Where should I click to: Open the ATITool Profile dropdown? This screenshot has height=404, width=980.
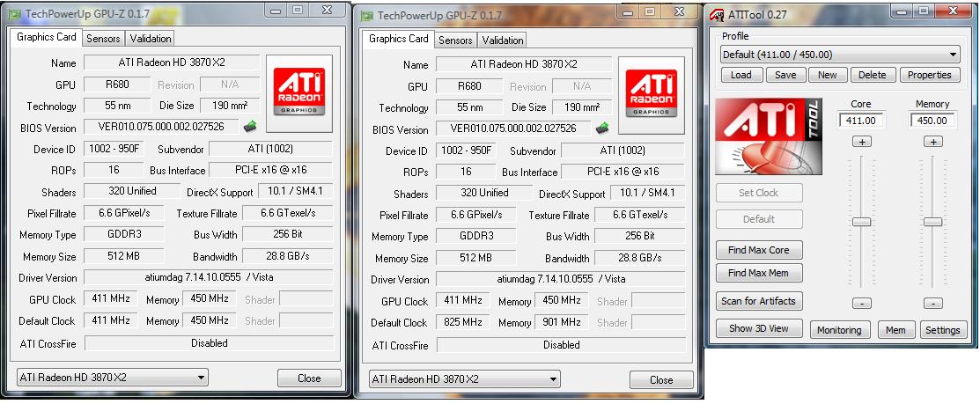840,55
